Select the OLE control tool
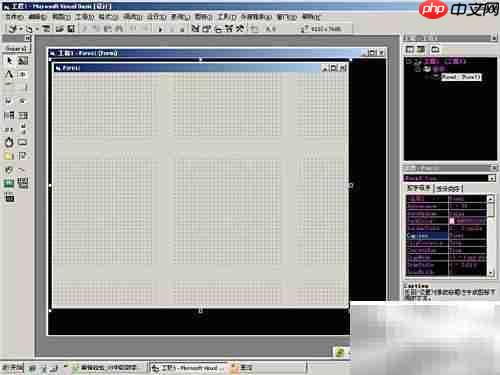Viewport: 500px width, 375px height. pyautogui.click(x=9, y=197)
